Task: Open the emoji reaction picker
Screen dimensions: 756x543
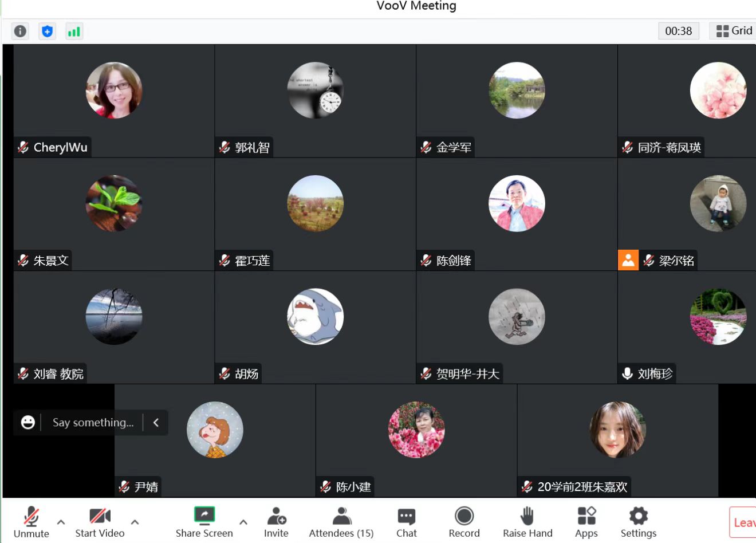Action: 27,423
